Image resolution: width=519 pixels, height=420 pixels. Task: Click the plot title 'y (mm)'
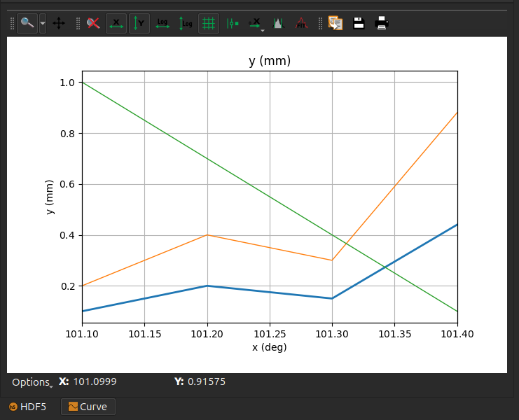(270, 61)
